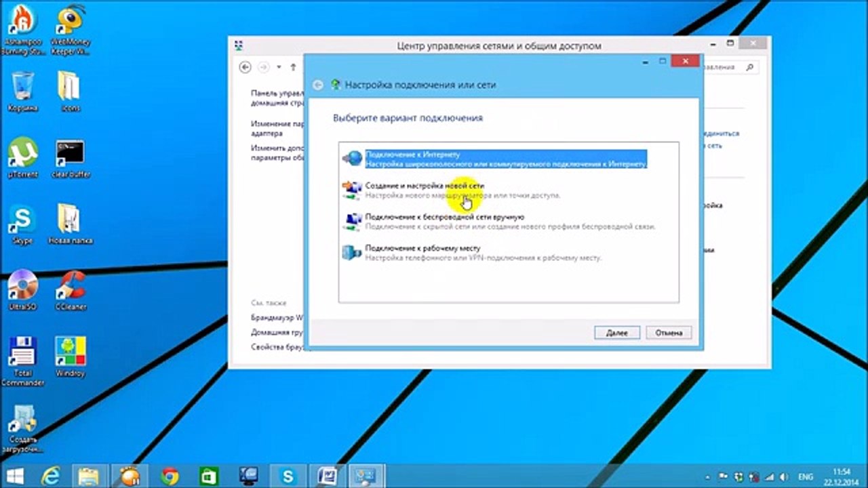Click the Далее button
The width and height of the screenshot is (868, 488).
click(616, 333)
